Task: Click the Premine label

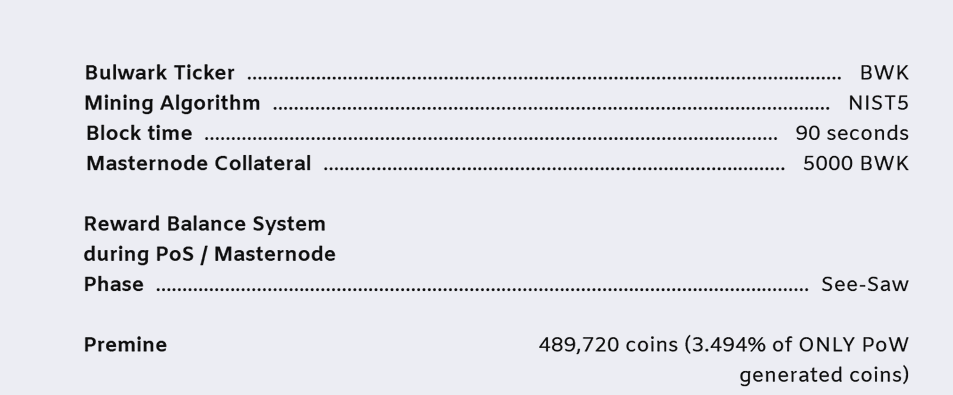Action: (125, 345)
